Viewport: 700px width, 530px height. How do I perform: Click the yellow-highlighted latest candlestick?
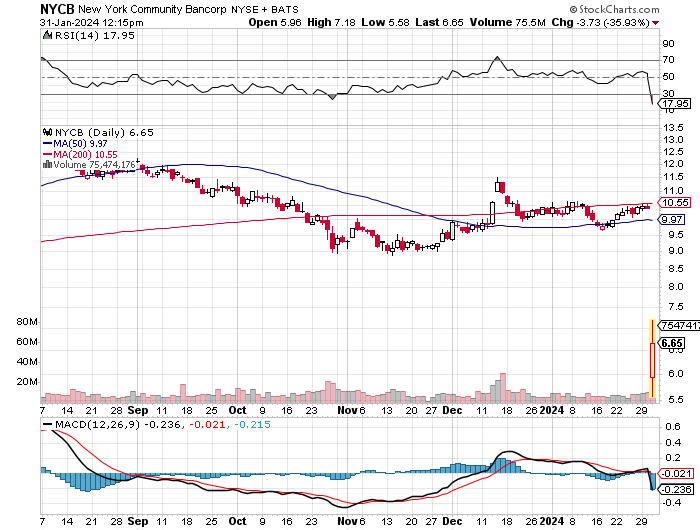(652, 359)
